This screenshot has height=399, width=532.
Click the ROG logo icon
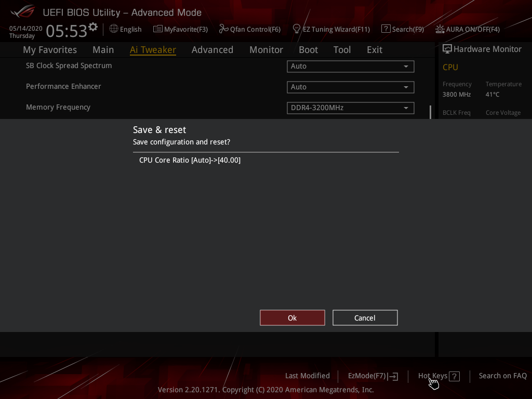(22, 12)
